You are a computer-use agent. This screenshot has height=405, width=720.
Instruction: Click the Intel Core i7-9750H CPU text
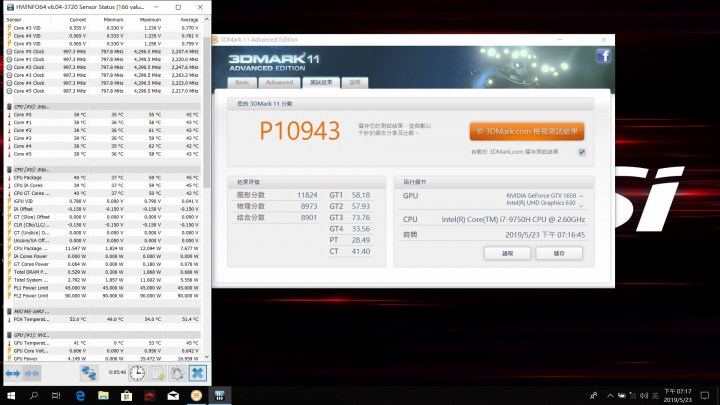pyautogui.click(x=513, y=219)
